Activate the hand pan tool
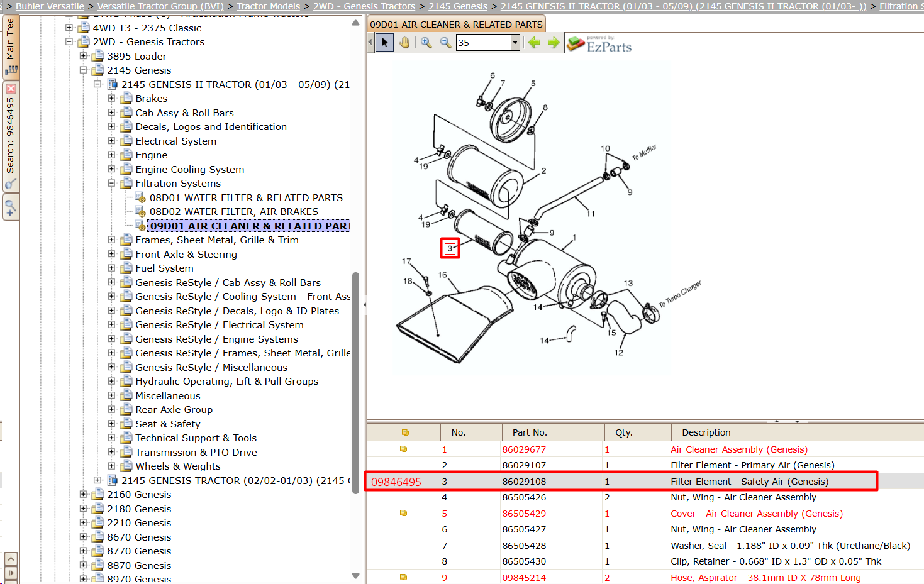Image resolution: width=924 pixels, height=584 pixels. tap(404, 43)
